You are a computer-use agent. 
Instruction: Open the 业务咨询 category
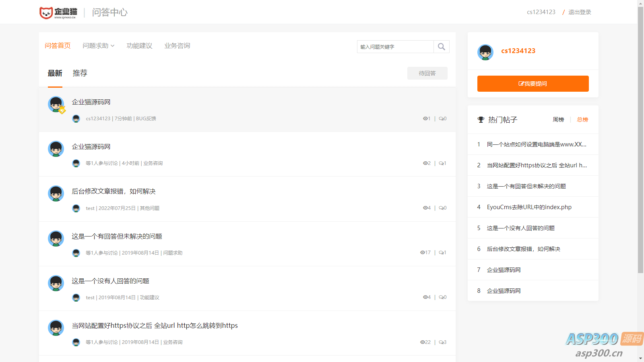coord(177,45)
